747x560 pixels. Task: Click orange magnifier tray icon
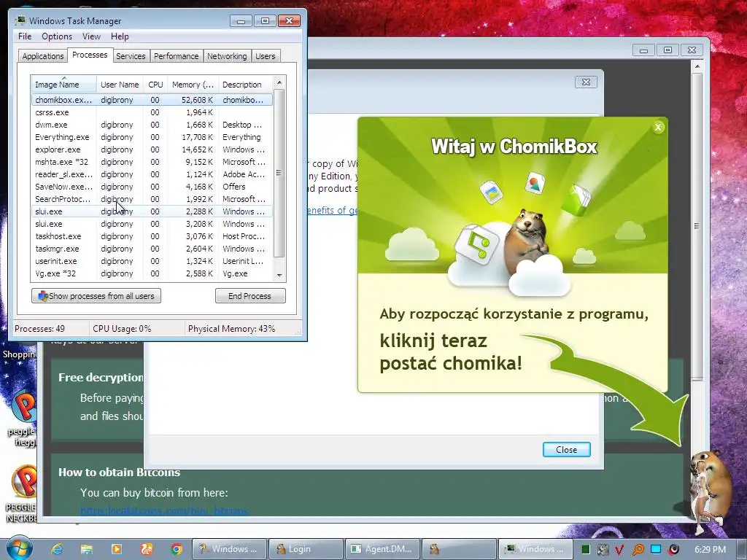pyautogui.click(x=638, y=550)
